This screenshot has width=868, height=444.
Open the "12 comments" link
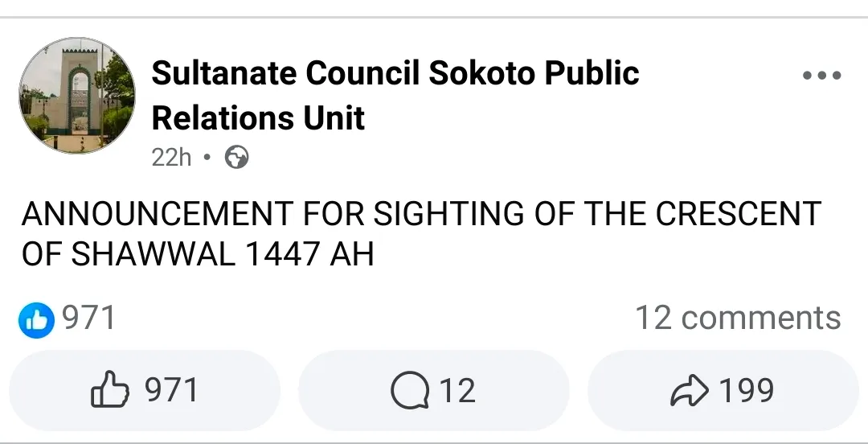738,319
